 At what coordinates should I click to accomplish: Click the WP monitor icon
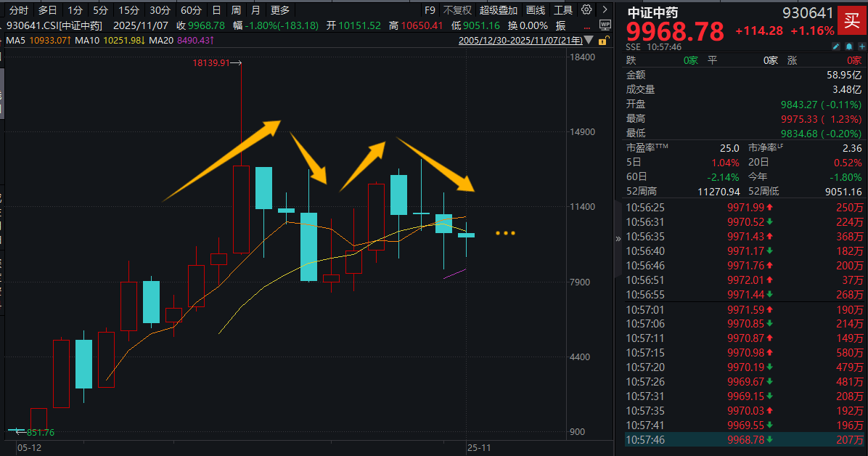(x=605, y=25)
